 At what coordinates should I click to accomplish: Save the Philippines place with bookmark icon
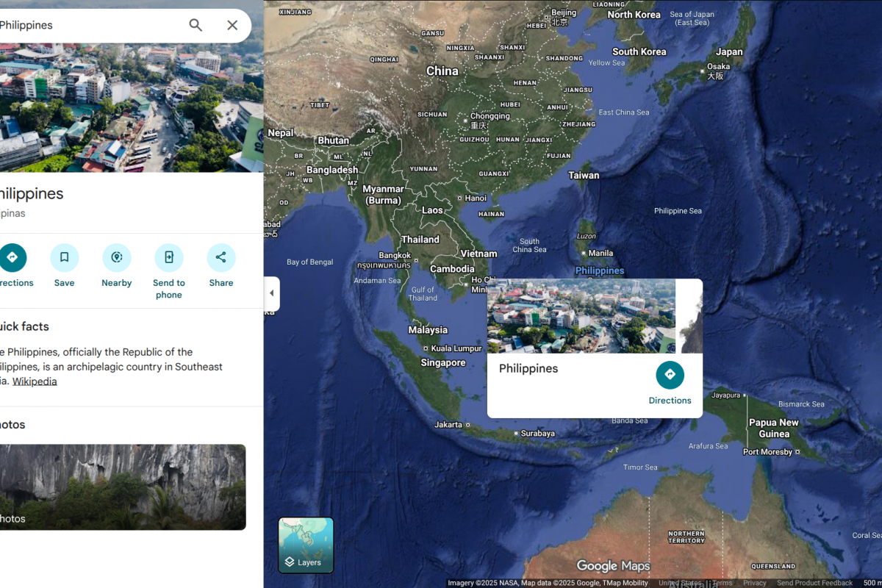[64, 258]
